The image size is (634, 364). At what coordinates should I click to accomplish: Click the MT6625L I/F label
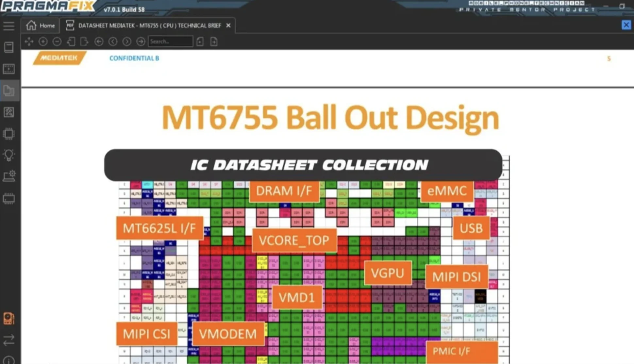[x=159, y=228]
